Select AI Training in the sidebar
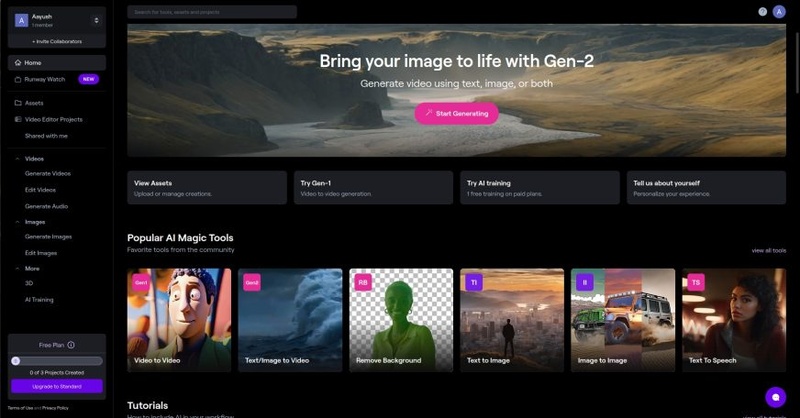Image resolution: width=800 pixels, height=418 pixels. 39,299
